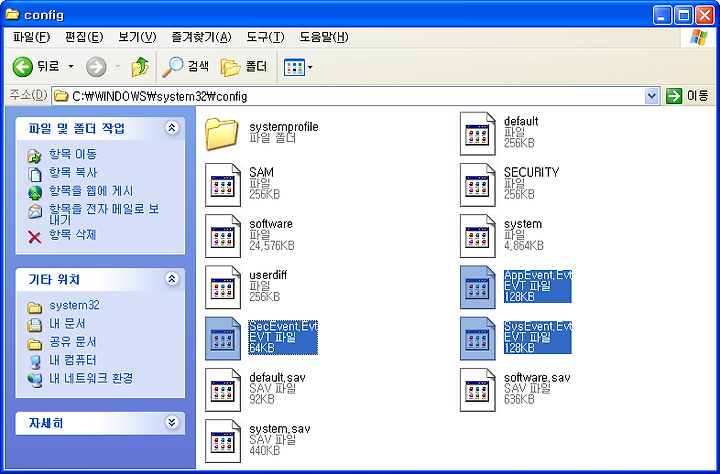Click the 항목 이동 link

coord(73,154)
